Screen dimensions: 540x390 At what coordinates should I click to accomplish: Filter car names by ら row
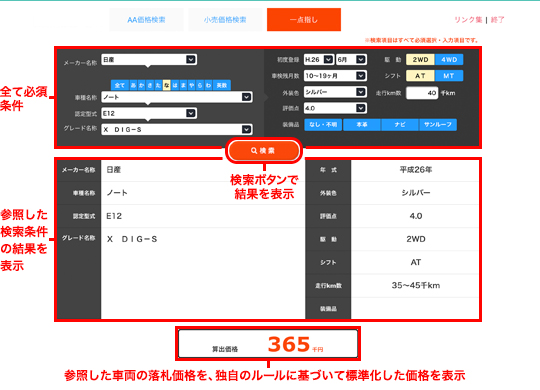[200, 85]
